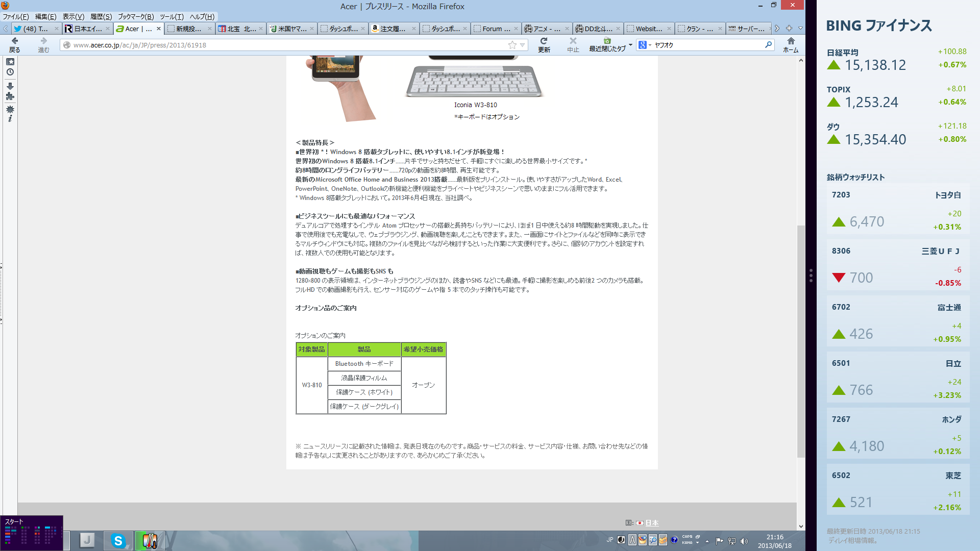Open the J application in the taskbar

point(87,540)
